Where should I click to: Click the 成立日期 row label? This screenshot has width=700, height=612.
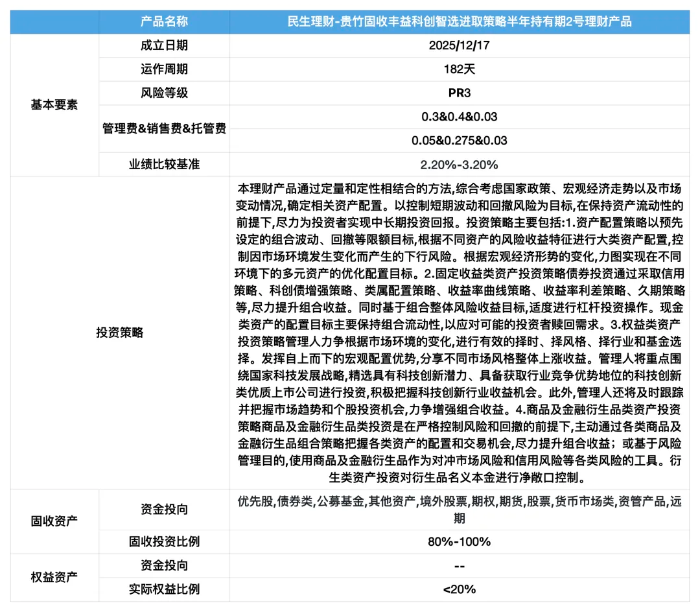tap(163, 45)
